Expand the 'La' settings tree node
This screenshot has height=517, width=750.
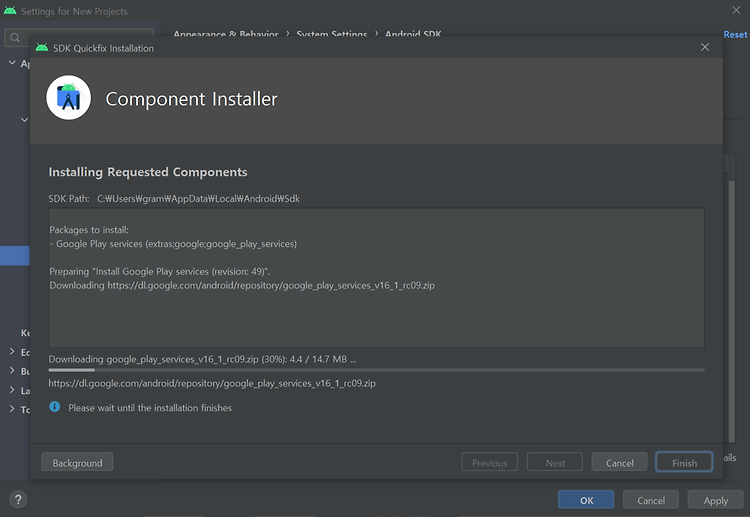[x=12, y=390]
